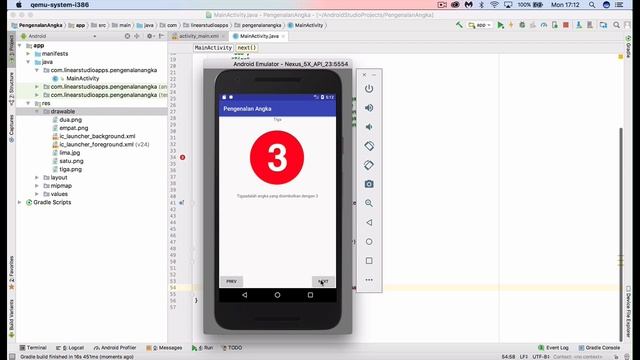Tap Android recents navigation button on phone screen
640x360 pixels.
310,295
